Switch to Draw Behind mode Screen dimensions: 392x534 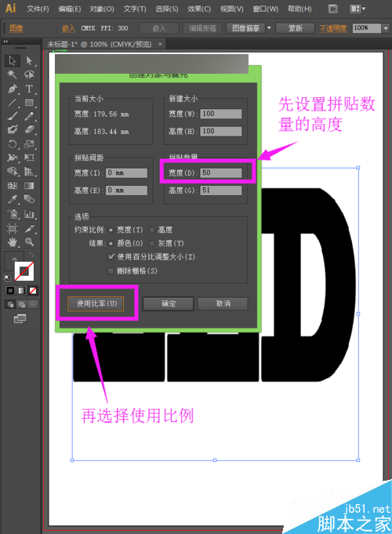22,304
